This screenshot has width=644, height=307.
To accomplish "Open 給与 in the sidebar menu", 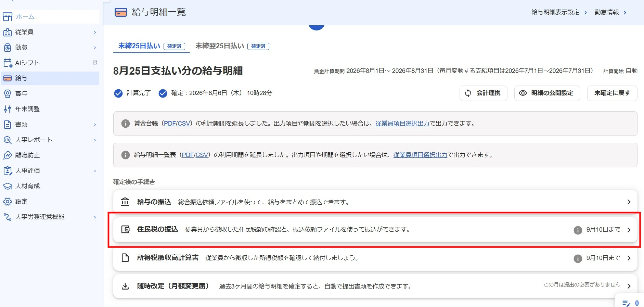I will tap(50, 78).
